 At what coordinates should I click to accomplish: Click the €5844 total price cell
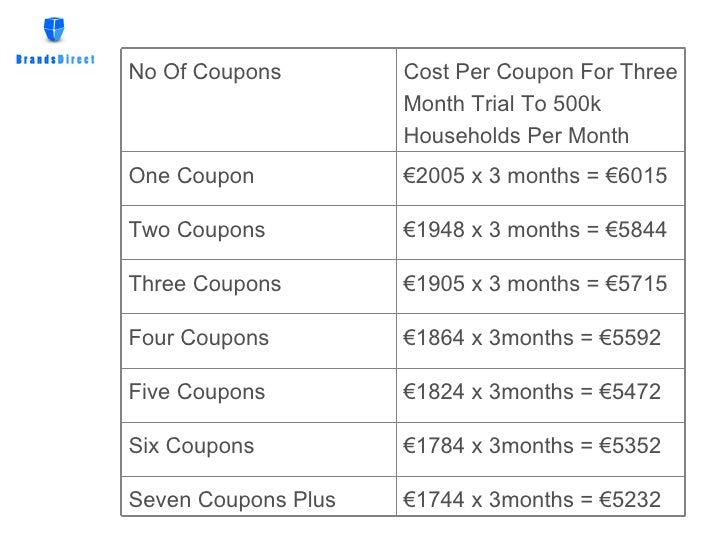tap(540, 232)
